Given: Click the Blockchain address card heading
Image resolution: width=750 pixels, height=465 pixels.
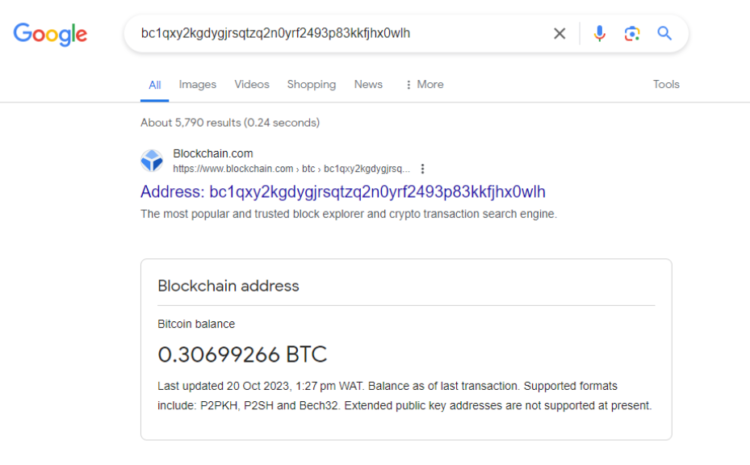Looking at the screenshot, I should click(x=228, y=286).
